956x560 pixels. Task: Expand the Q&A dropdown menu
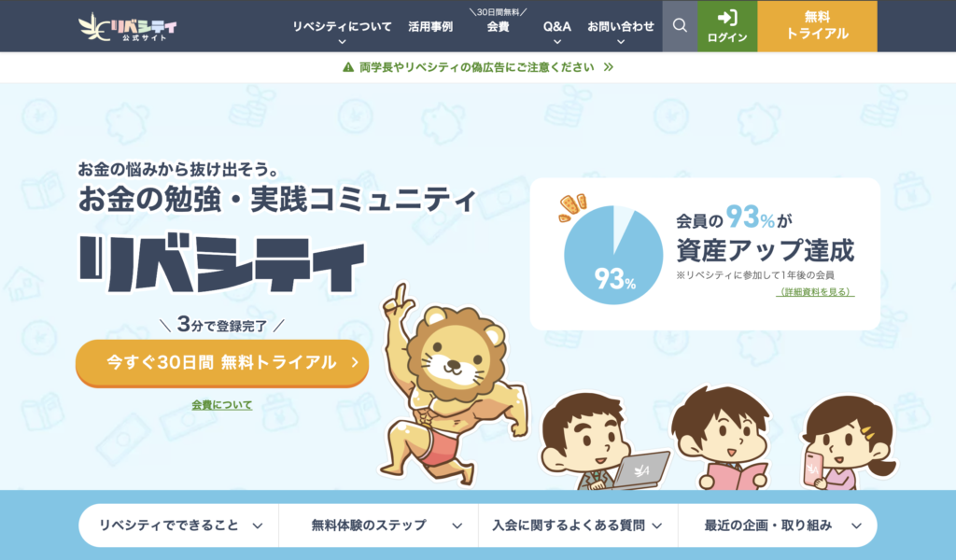[556, 31]
